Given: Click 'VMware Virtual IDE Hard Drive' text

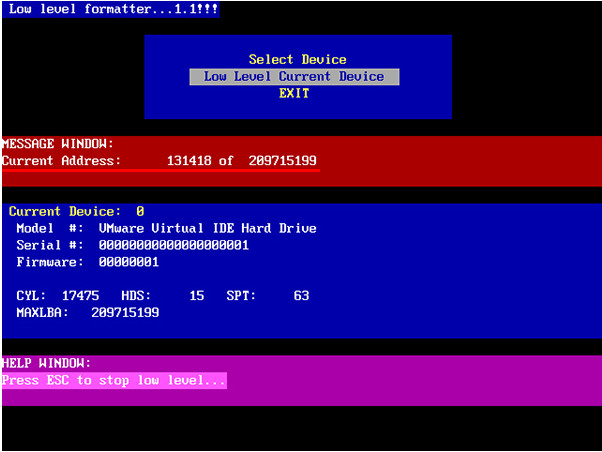Looking at the screenshot, I should 208,228.
